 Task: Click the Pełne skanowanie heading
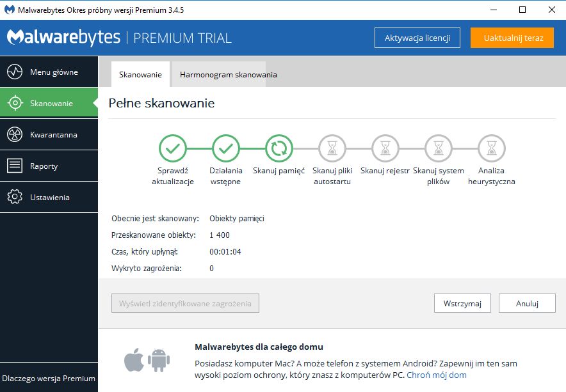162,103
